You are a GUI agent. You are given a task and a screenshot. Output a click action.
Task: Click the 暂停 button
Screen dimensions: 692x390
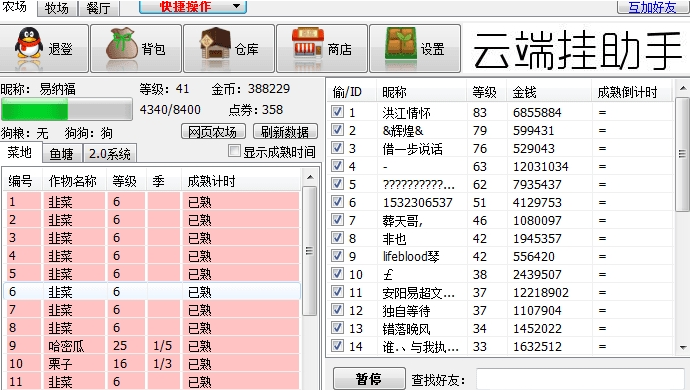click(x=369, y=379)
